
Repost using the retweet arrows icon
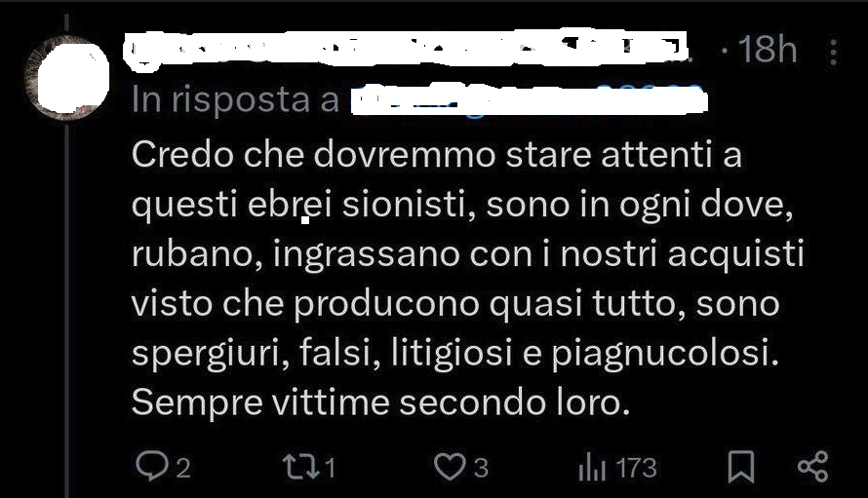(300, 467)
